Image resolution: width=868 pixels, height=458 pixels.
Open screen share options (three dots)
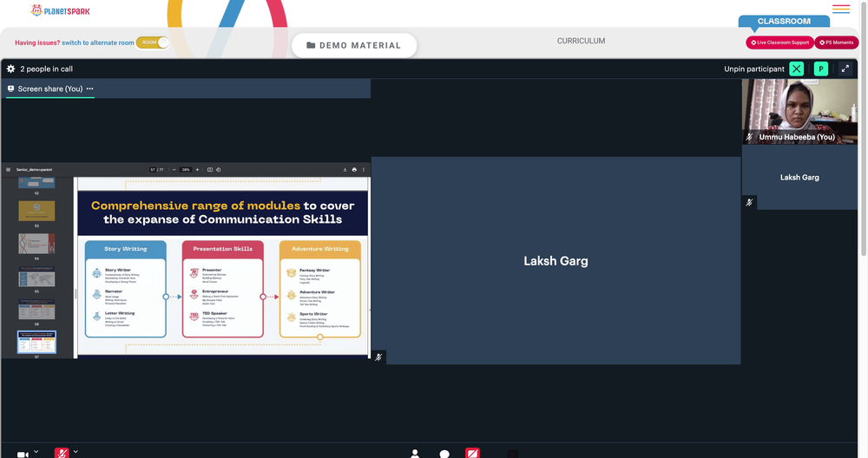89,88
